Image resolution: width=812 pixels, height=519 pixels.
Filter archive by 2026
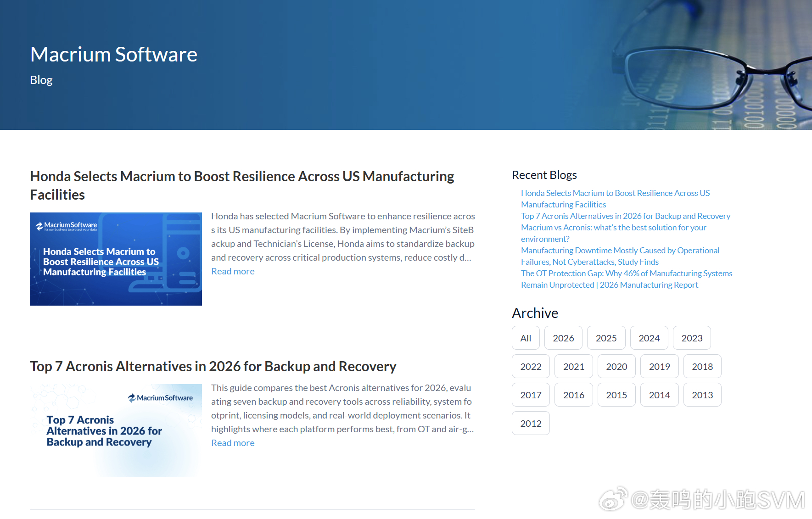click(563, 338)
